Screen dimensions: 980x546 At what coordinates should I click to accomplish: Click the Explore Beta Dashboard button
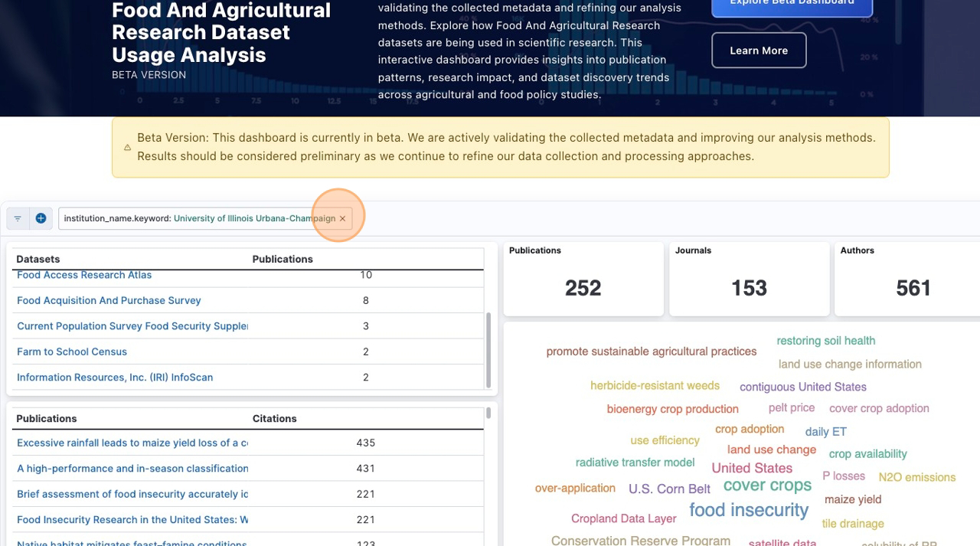(x=792, y=6)
